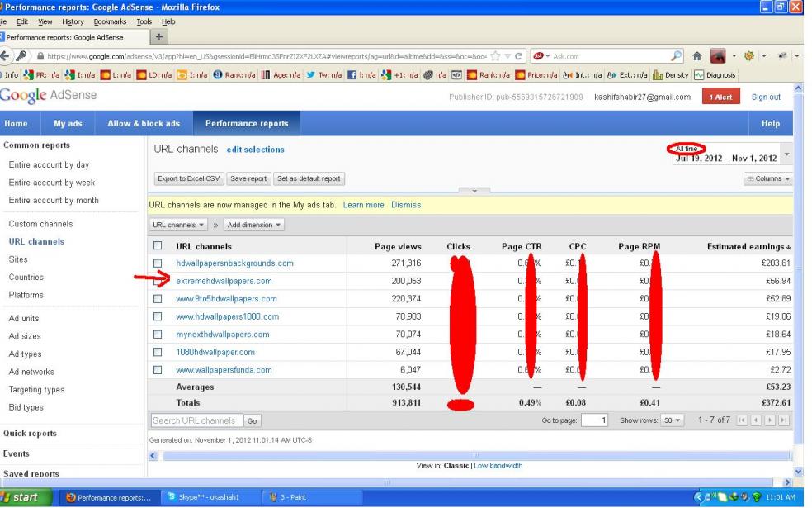812x508 pixels.
Task: Check the www.hdwallpapers1080.com row checkbox
Action: tap(158, 316)
